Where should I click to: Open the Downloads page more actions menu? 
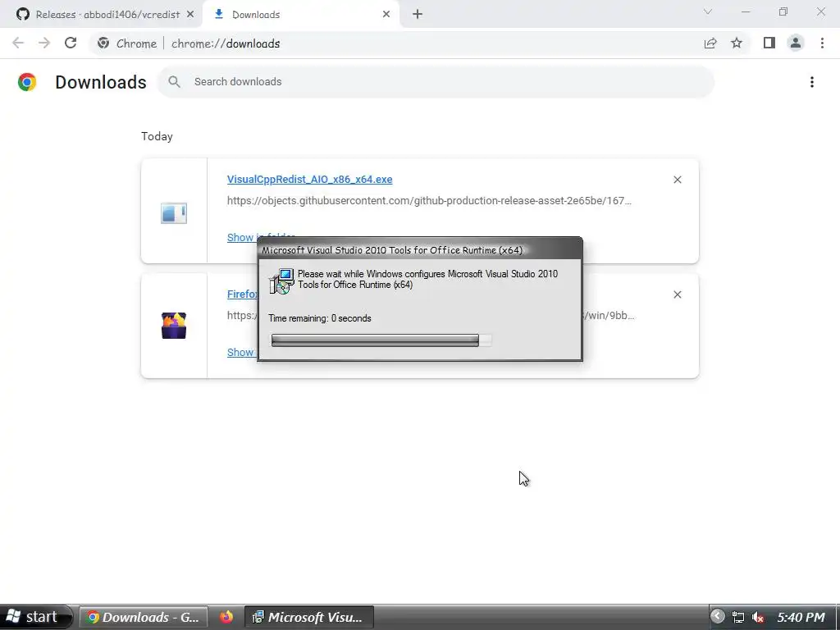[812, 82]
